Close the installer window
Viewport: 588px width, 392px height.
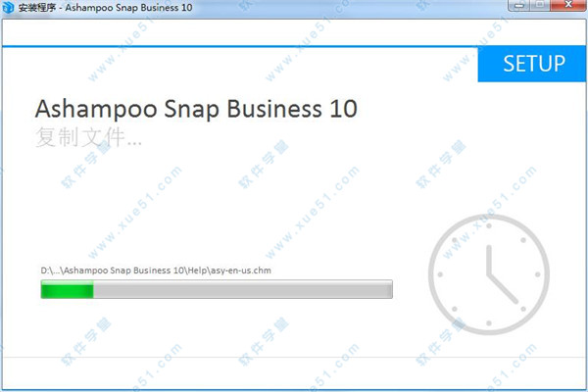coord(568,5)
